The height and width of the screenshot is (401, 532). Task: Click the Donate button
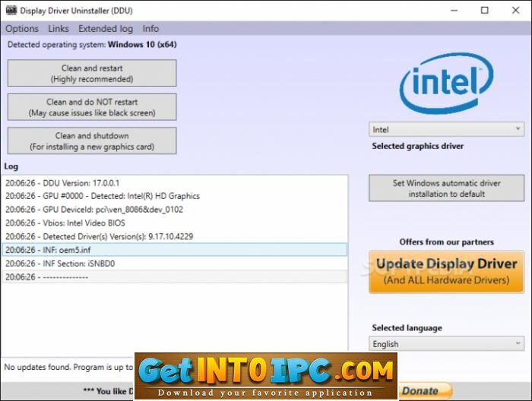click(425, 391)
